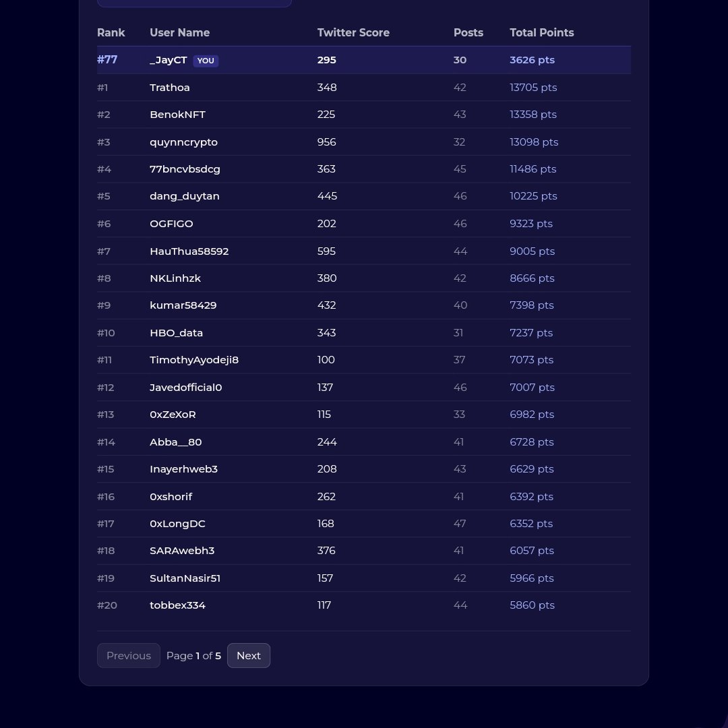Select user 0xZeXoR

coord(173,414)
